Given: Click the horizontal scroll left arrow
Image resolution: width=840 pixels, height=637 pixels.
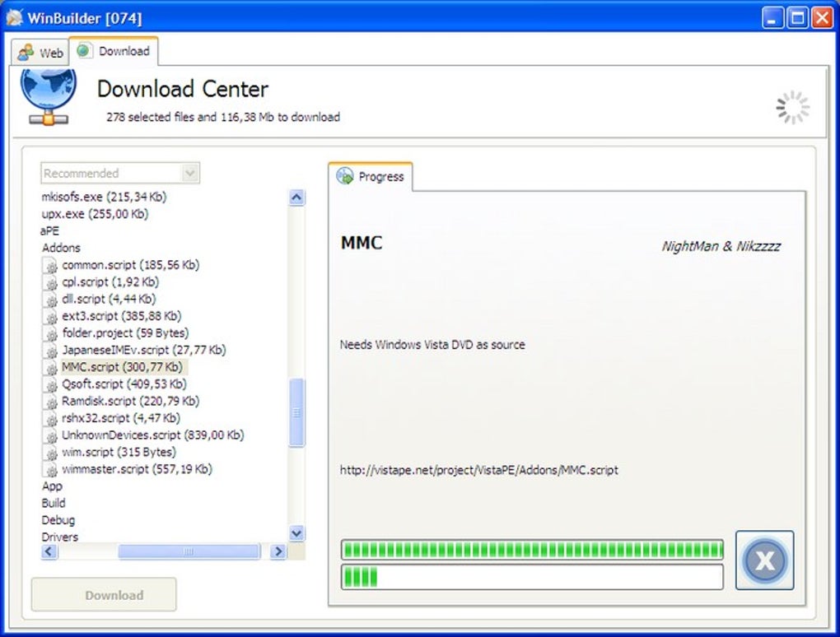Looking at the screenshot, I should 49,551.
